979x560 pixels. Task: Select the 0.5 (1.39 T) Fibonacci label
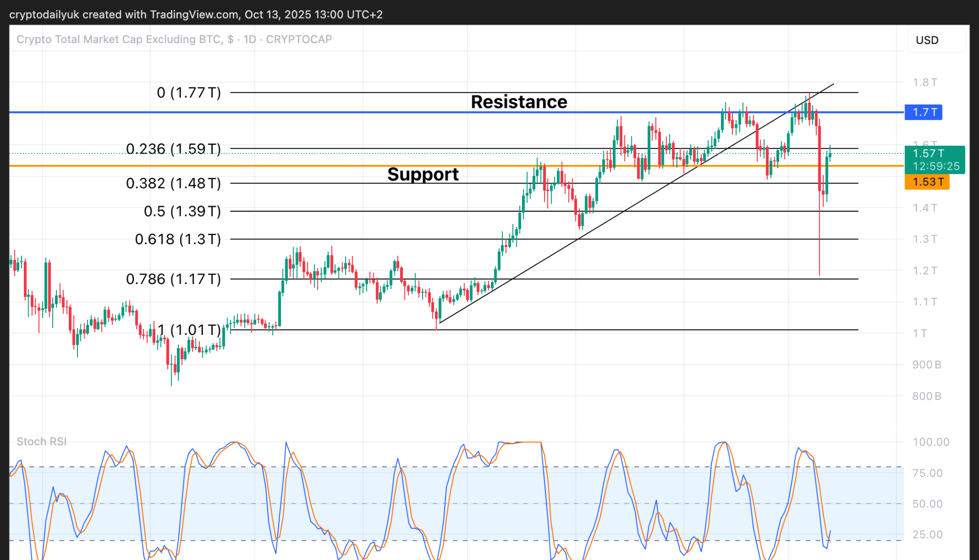click(x=182, y=211)
